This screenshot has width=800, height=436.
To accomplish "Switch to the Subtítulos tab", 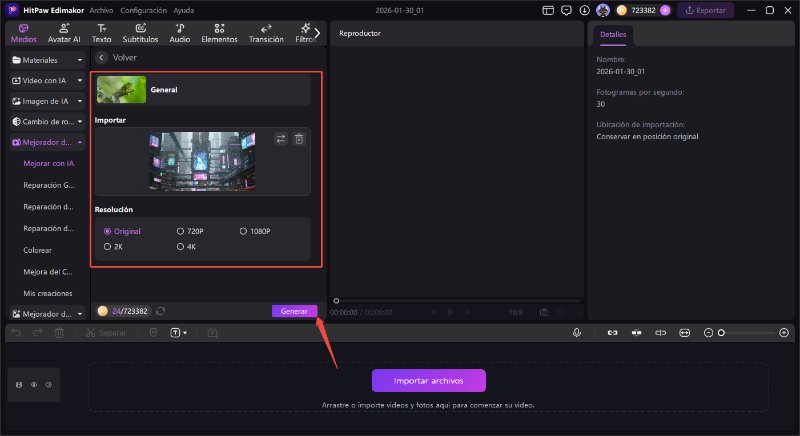I will 140,33.
